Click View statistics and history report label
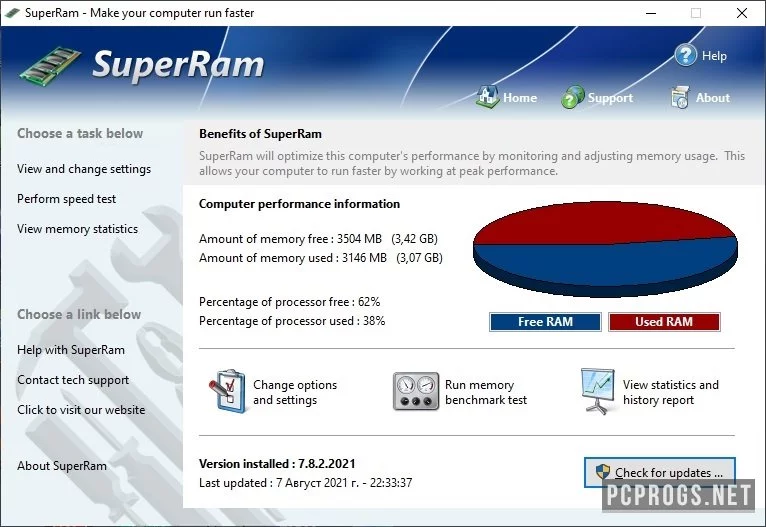This screenshot has height=527, width=766. pyautogui.click(x=670, y=392)
